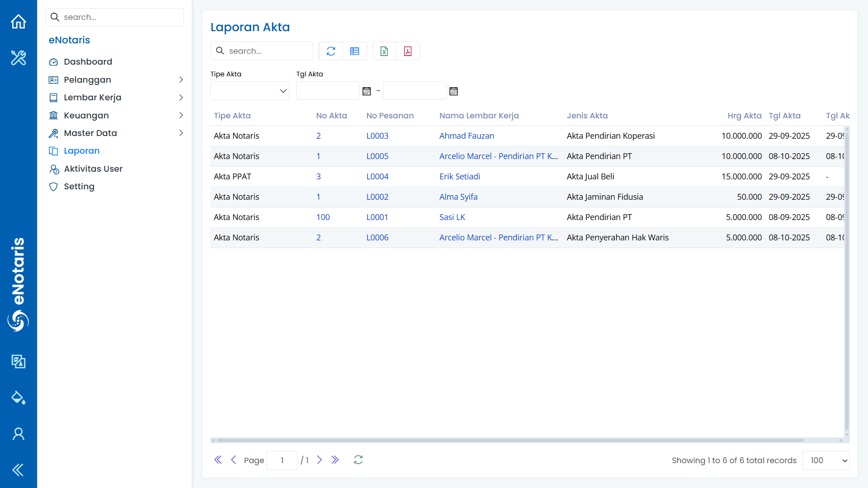This screenshot has height=488, width=868.
Task: Refresh the Laporan Akta list
Action: [x=331, y=51]
